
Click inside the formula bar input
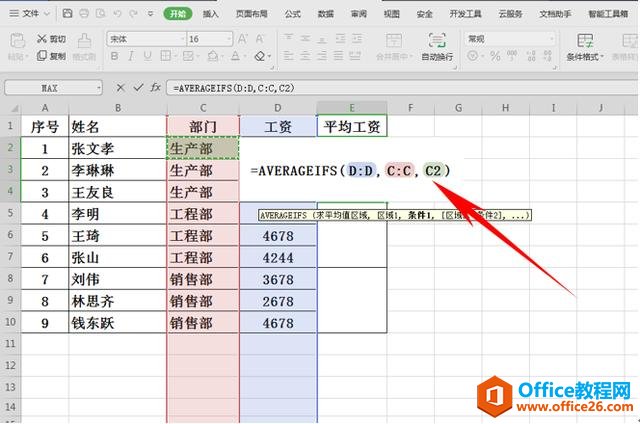click(402, 88)
